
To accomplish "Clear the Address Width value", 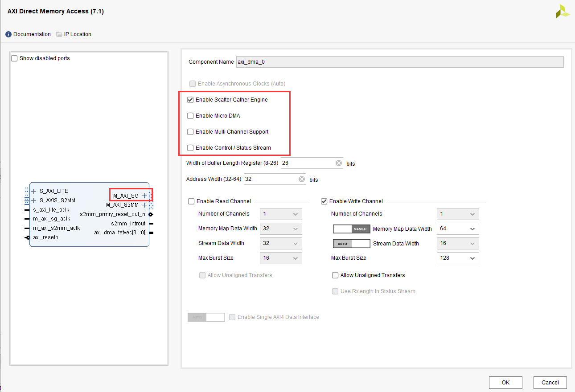I will 302,179.
